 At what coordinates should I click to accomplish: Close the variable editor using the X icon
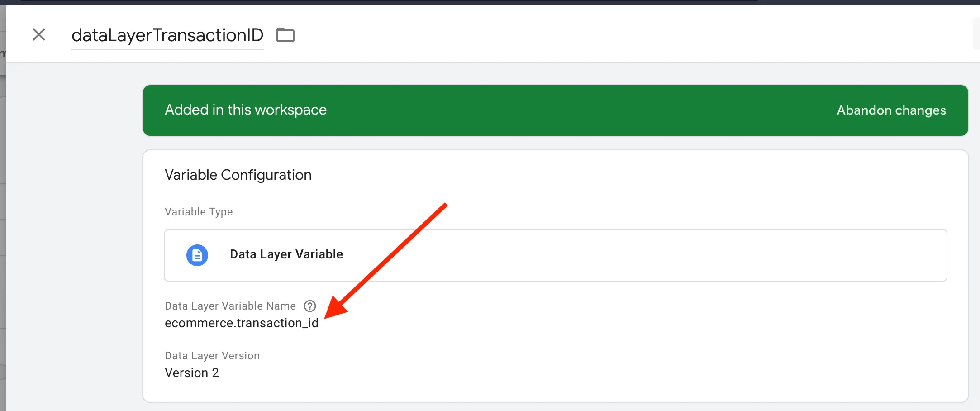coord(39,34)
